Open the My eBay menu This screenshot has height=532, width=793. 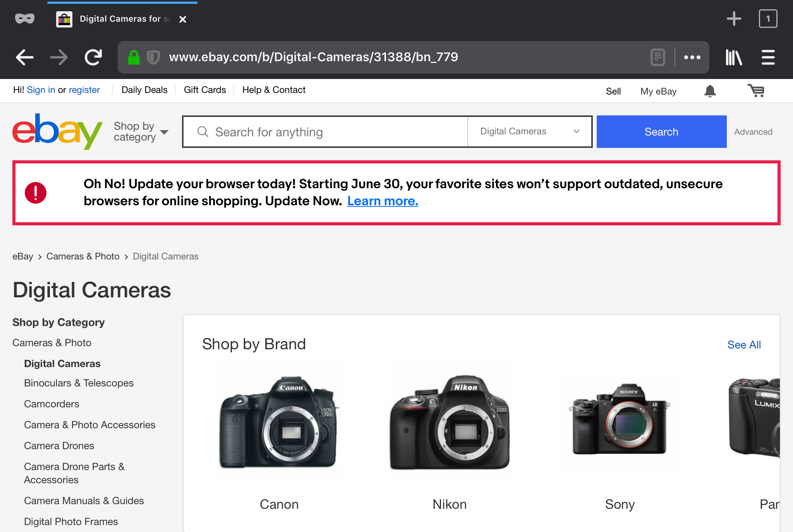[x=658, y=91]
